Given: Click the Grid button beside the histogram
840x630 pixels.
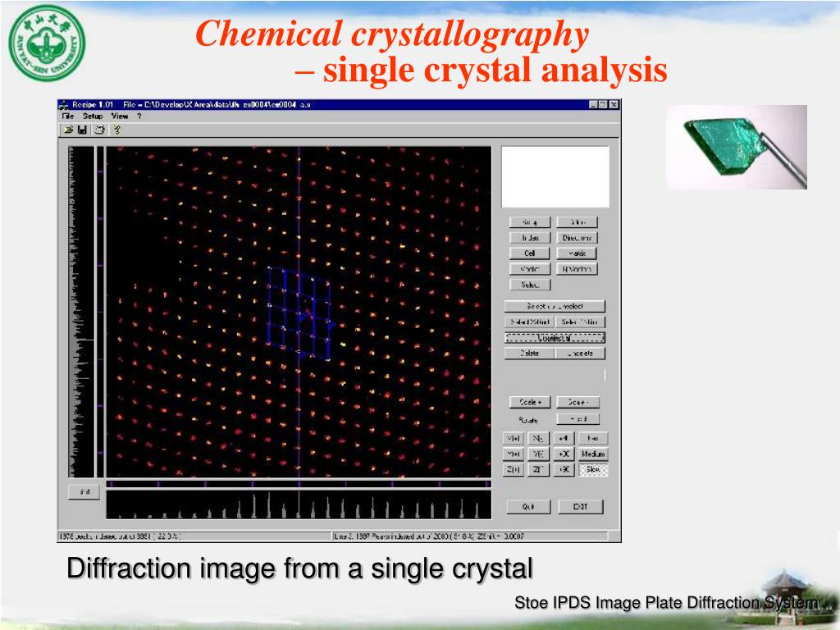Looking at the screenshot, I should tap(84, 492).
